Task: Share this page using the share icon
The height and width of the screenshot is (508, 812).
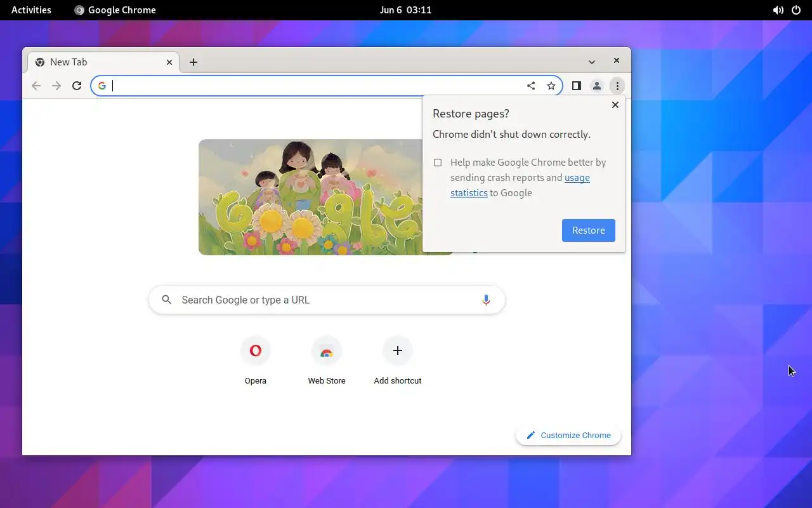Action: click(531, 86)
